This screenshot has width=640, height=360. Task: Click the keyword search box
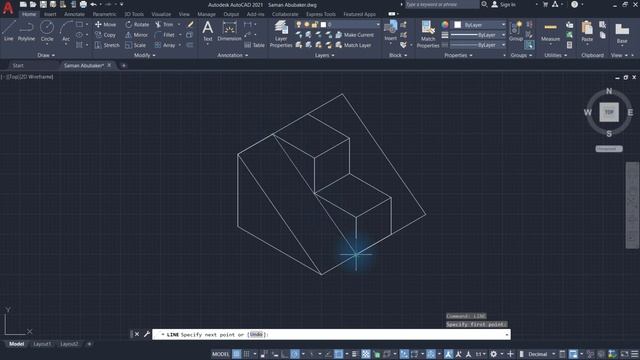442,4
